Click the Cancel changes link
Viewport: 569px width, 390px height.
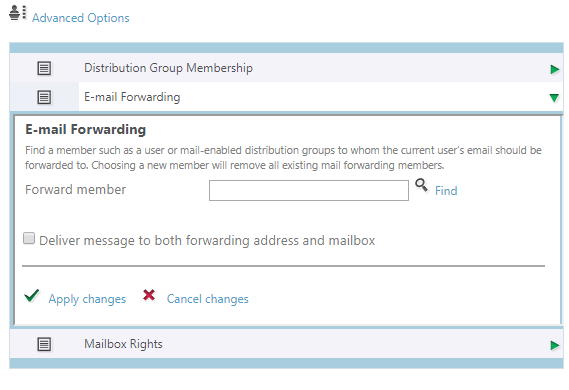click(x=208, y=299)
